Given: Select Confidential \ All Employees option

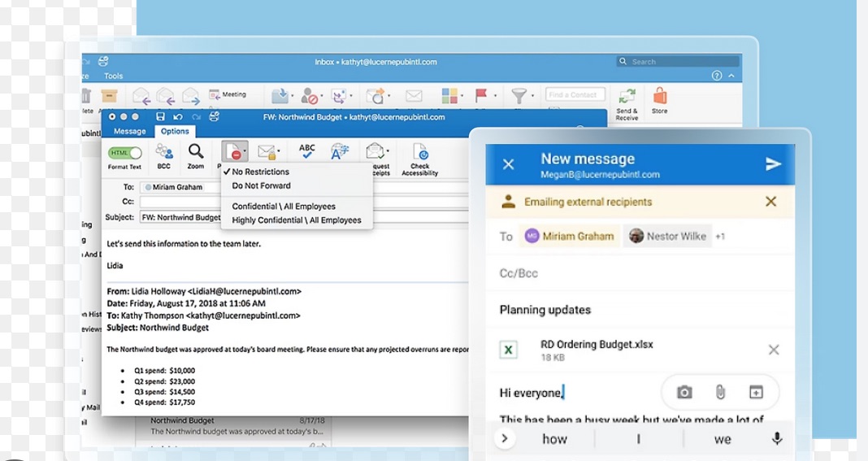Looking at the screenshot, I should (x=297, y=207).
